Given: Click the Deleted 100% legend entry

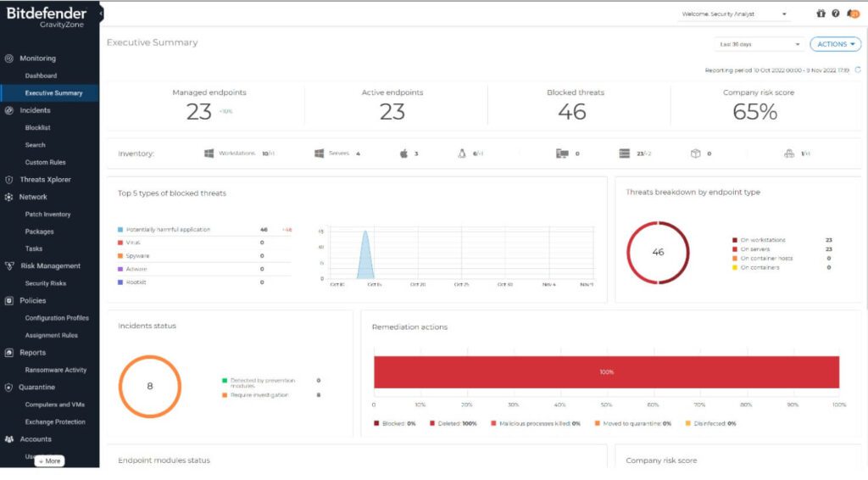Looking at the screenshot, I should [x=453, y=423].
